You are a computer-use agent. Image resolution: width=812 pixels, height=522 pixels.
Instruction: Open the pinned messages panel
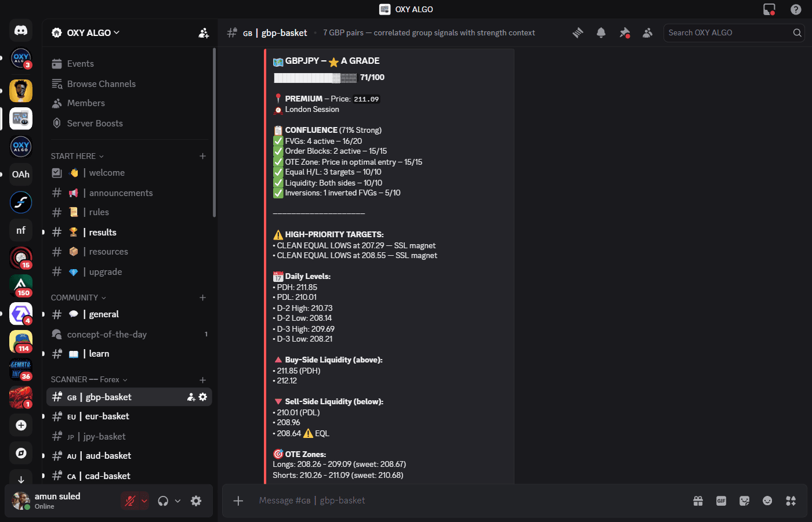click(625, 33)
